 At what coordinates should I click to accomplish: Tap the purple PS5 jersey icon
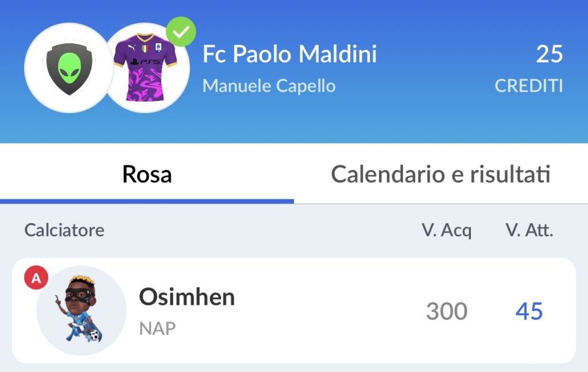pyautogui.click(x=145, y=68)
